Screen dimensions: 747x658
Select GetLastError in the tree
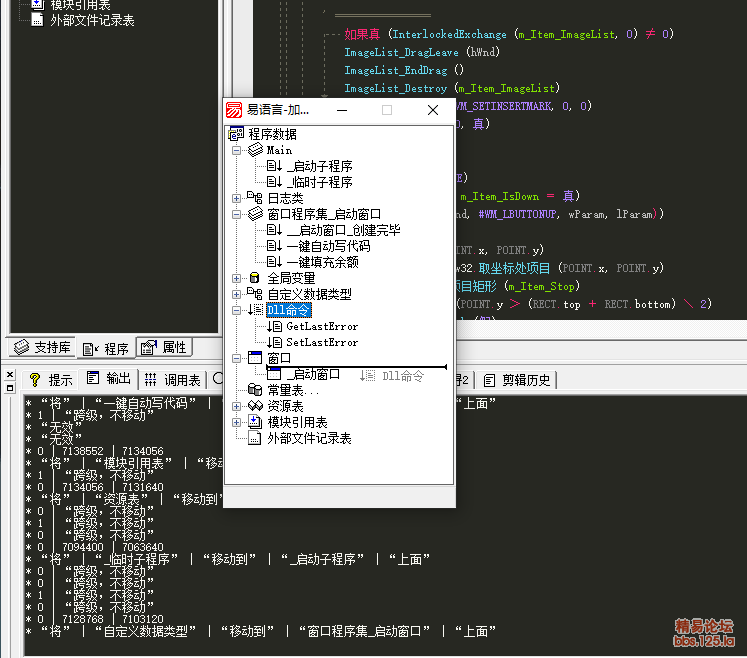(321, 326)
